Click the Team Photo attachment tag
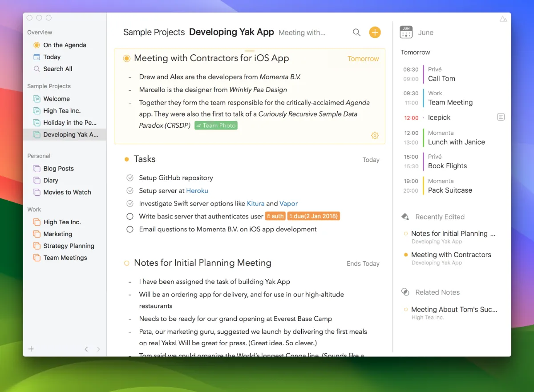Viewport: 534px width, 392px height. click(216, 125)
